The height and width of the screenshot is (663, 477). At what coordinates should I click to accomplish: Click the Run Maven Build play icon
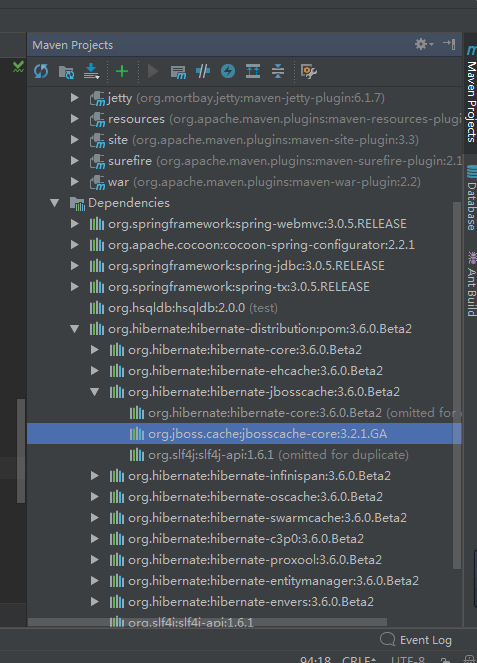point(153,71)
